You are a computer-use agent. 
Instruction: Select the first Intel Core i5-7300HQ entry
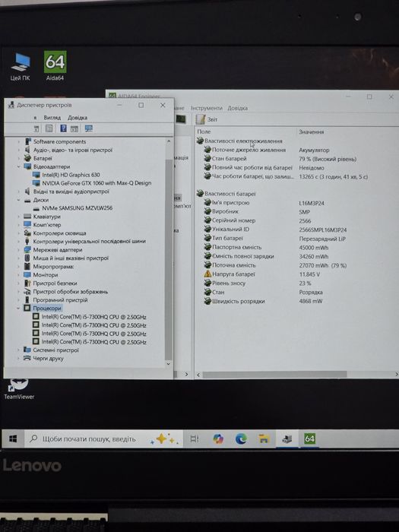click(93, 317)
